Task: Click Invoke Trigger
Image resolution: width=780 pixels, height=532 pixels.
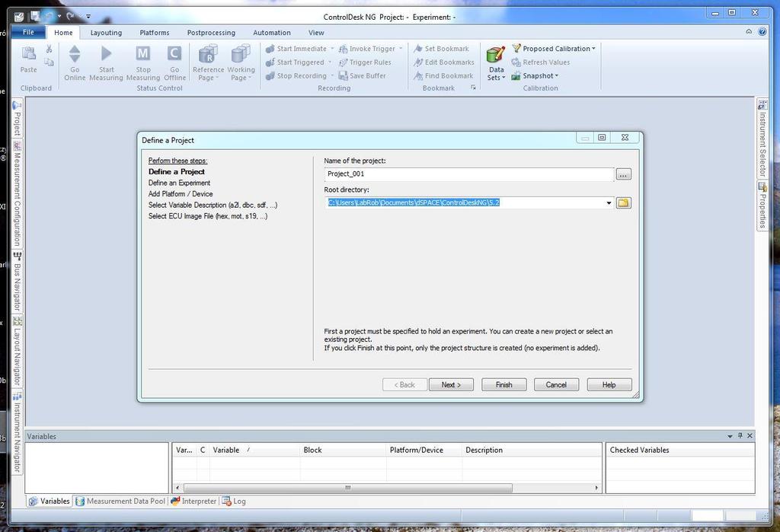Action: click(x=367, y=49)
